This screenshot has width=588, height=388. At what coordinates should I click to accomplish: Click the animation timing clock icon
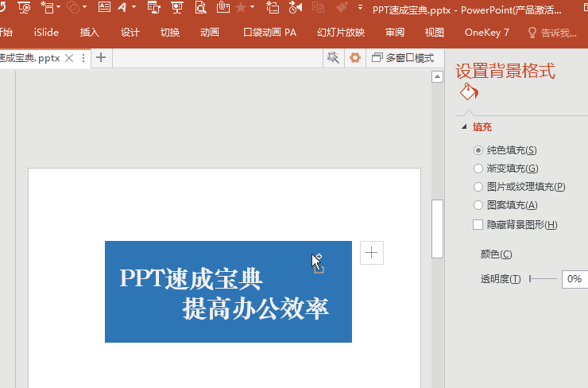[x=296, y=7]
